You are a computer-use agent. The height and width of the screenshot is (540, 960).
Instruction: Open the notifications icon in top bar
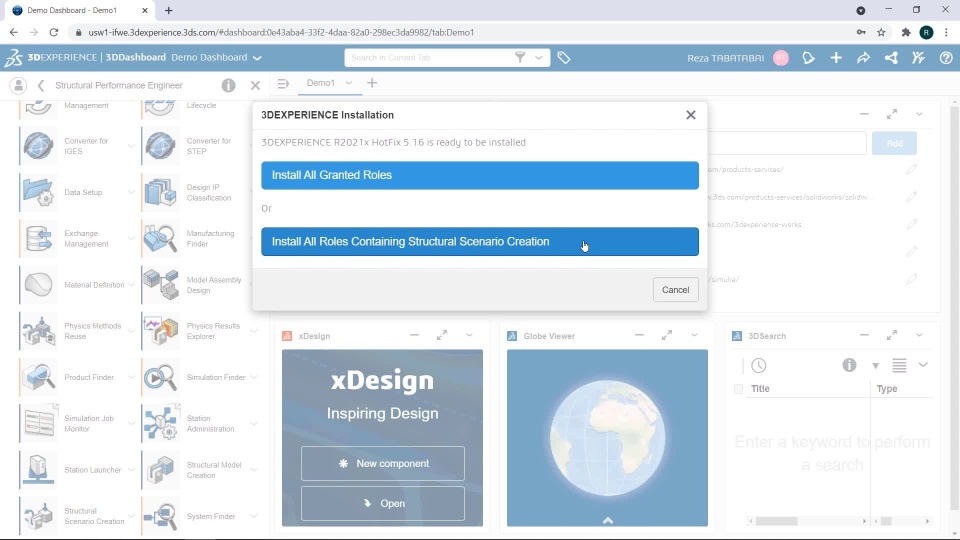(808, 58)
